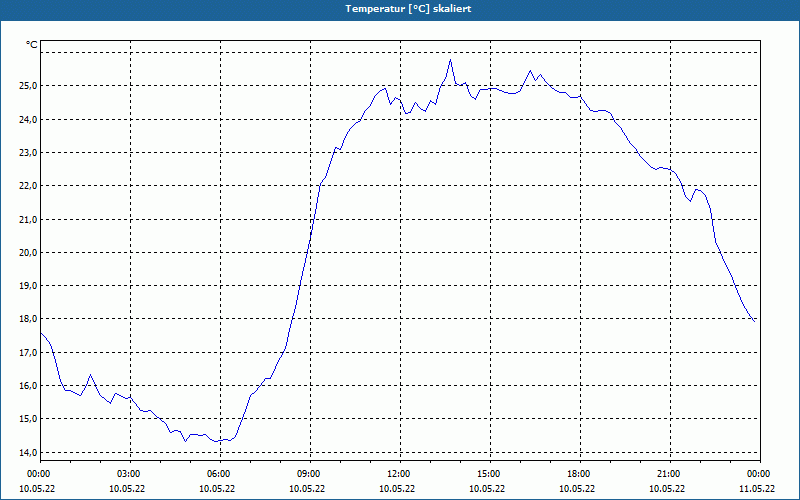
Task: Click the 15:00 time label
Action: (x=490, y=474)
